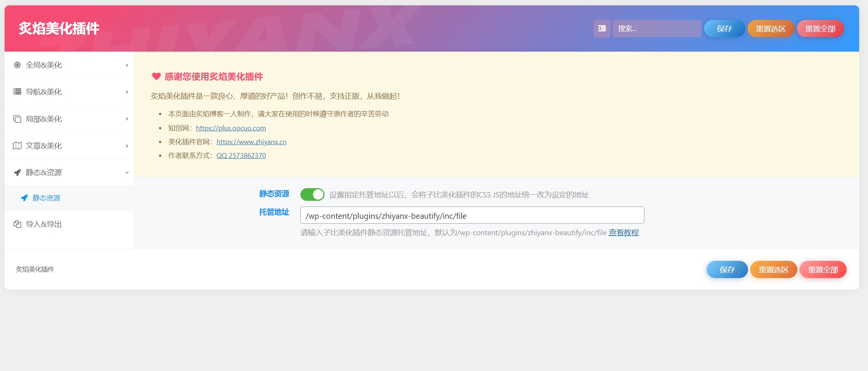Screen dimensions: 868x371
Task: Disable the 静态资源 toggle switch
Action: (312, 195)
